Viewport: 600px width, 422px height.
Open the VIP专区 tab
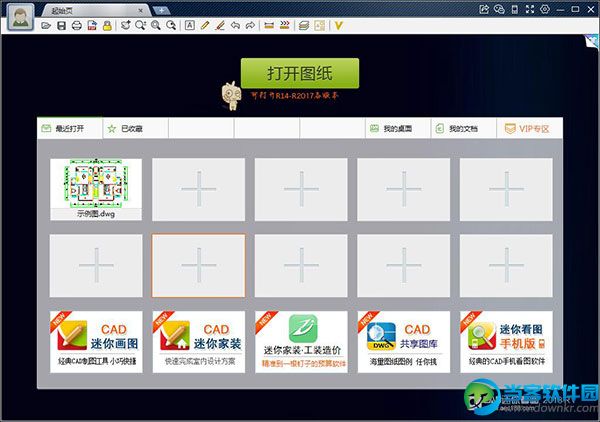(x=530, y=129)
